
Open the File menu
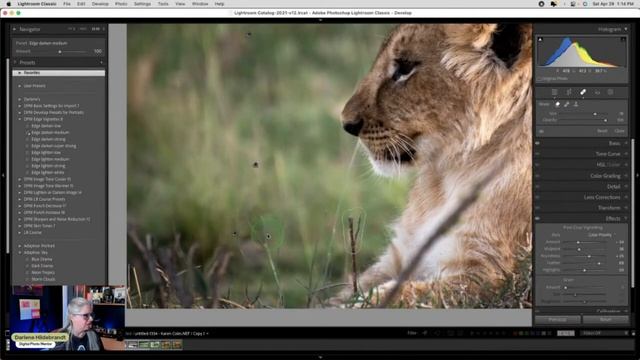[67, 4]
